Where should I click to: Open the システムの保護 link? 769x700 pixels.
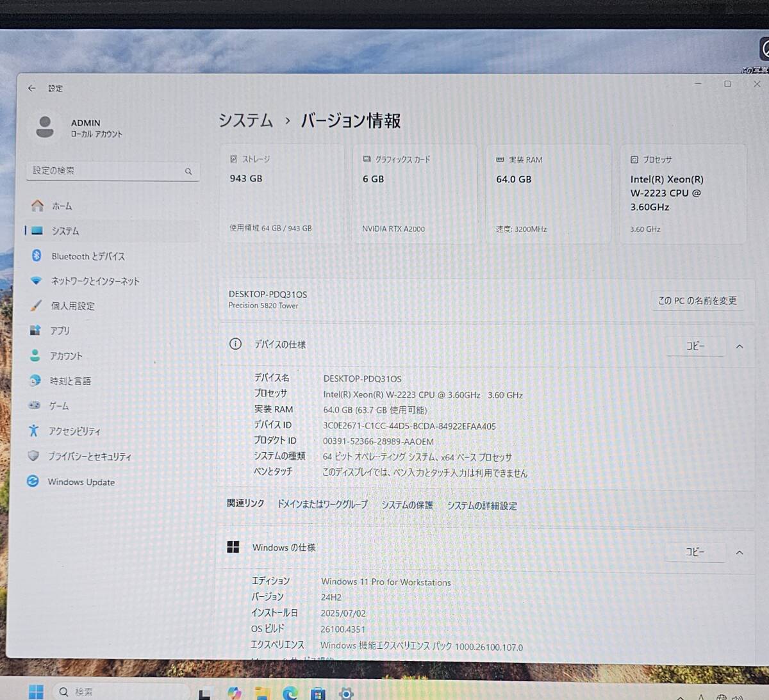(x=408, y=505)
